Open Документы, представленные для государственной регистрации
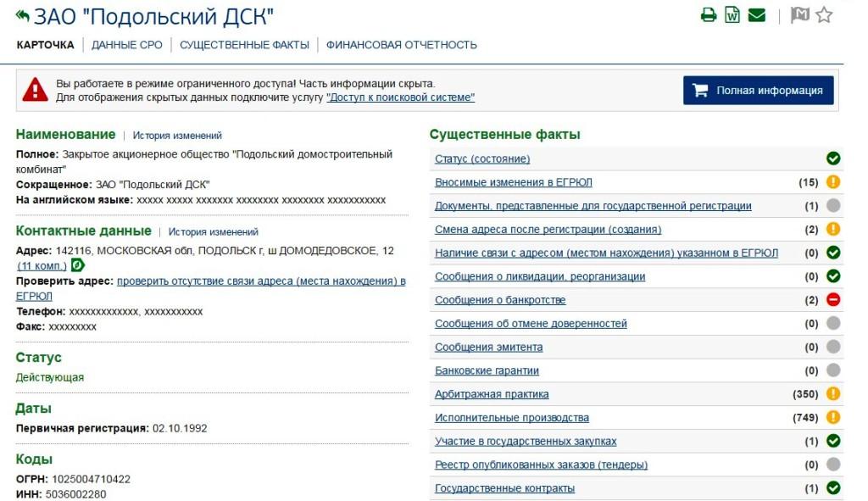The width and height of the screenshot is (868, 501). tap(593, 206)
